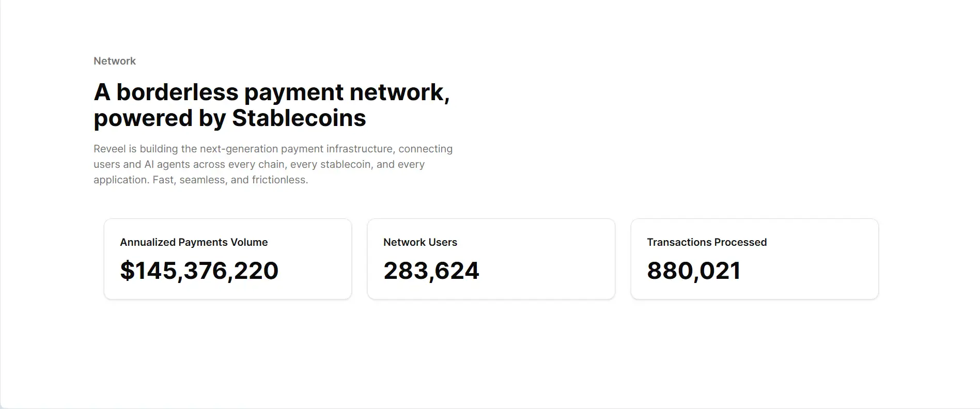Click the "Network Users" card label
Screen dimensions: 980x409
tap(420, 242)
